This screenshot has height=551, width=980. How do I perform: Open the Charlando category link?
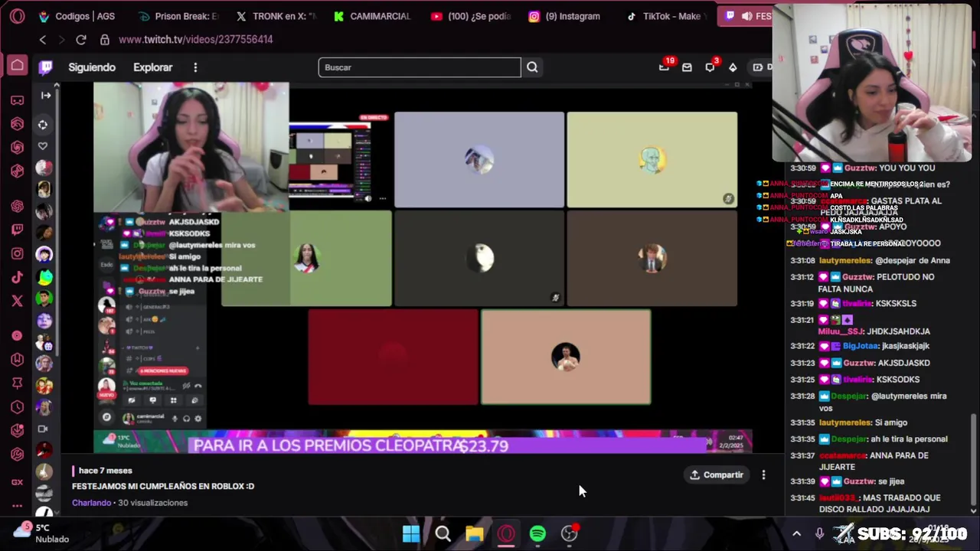coord(91,503)
